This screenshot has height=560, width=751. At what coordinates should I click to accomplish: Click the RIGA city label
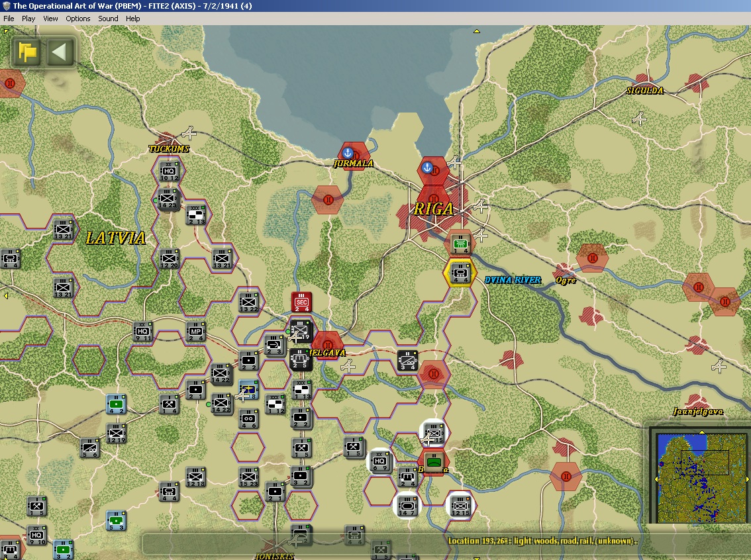point(434,209)
